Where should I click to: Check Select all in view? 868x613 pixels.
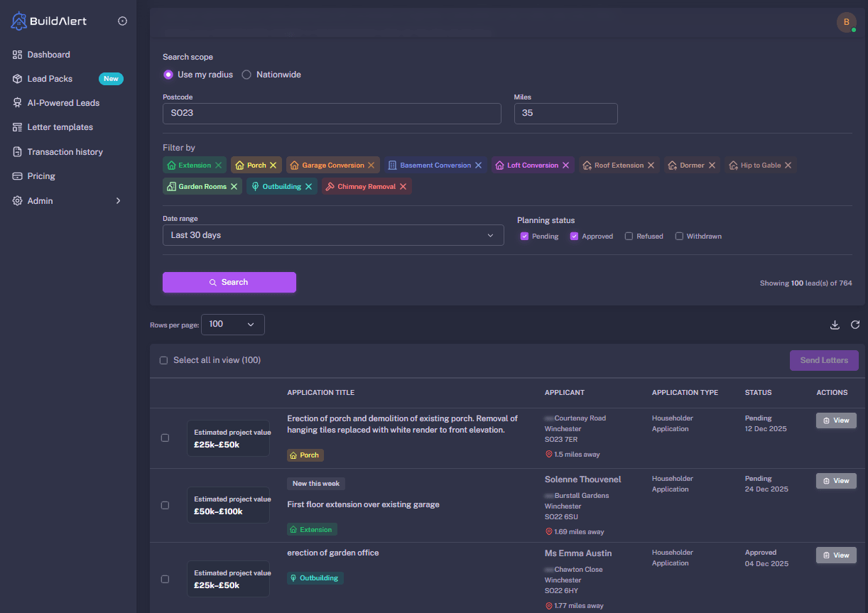[x=163, y=360]
